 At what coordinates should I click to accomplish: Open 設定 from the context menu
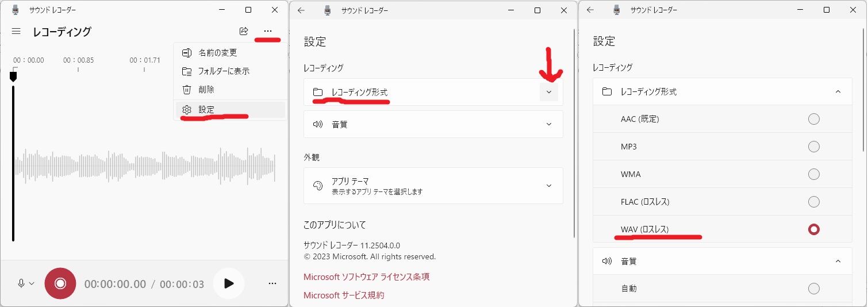(206, 109)
